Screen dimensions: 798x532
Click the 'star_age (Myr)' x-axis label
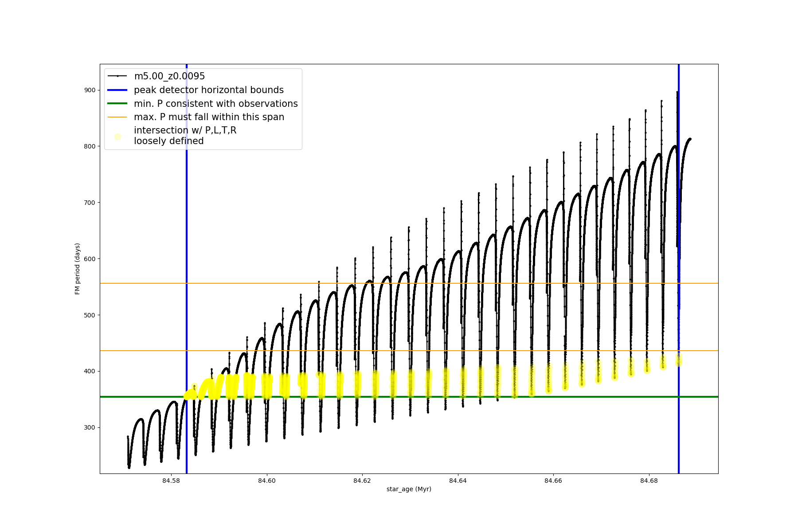pos(409,489)
